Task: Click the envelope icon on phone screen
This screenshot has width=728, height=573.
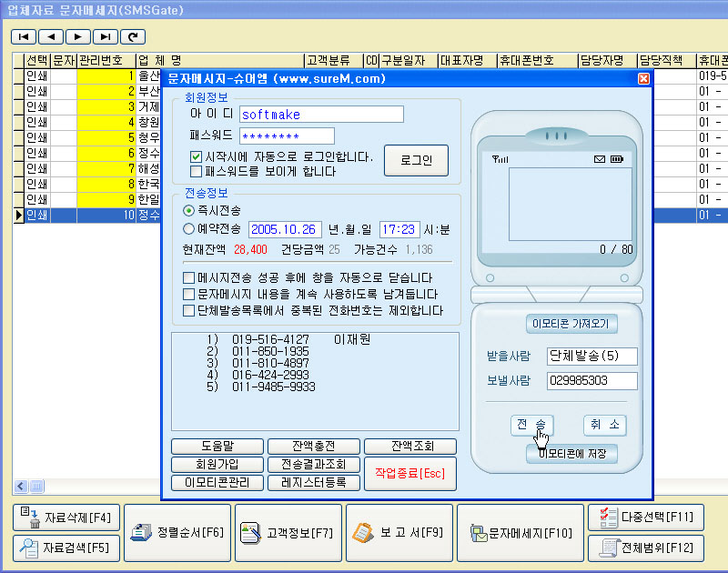Action: click(600, 159)
